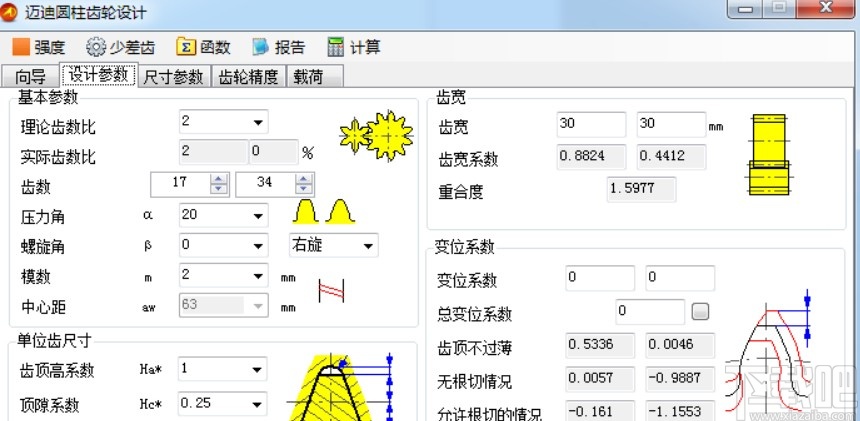Click the yellow gear width diagram
The height and width of the screenshot is (421, 860).
(x=769, y=155)
